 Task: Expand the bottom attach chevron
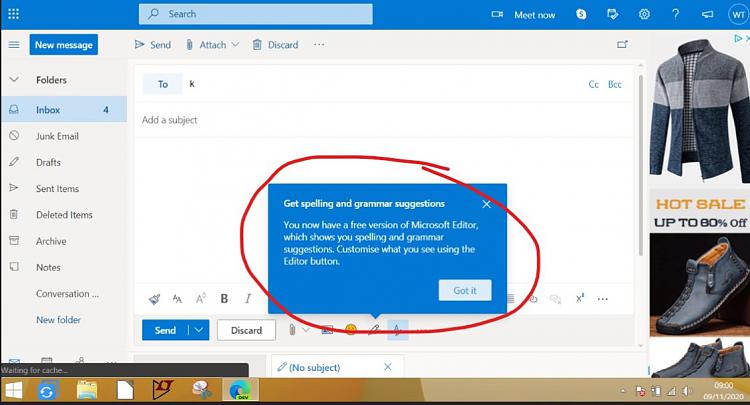[x=306, y=330]
